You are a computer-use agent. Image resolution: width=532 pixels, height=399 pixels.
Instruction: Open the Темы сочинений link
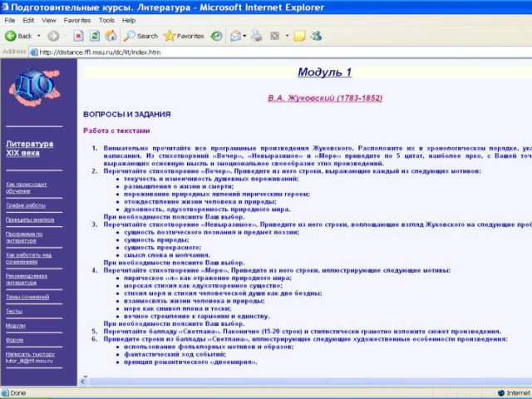(27, 297)
